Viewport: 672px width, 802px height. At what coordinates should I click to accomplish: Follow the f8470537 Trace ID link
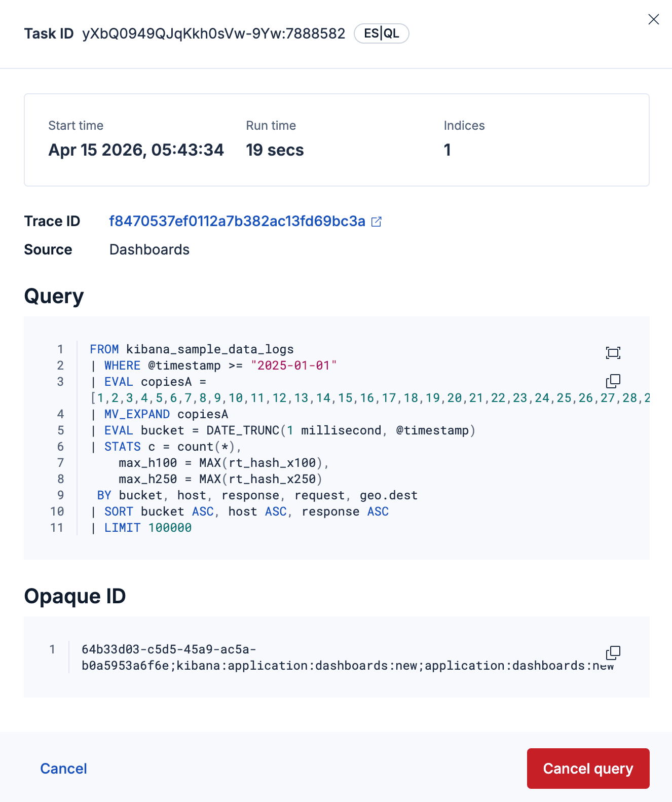tap(237, 221)
